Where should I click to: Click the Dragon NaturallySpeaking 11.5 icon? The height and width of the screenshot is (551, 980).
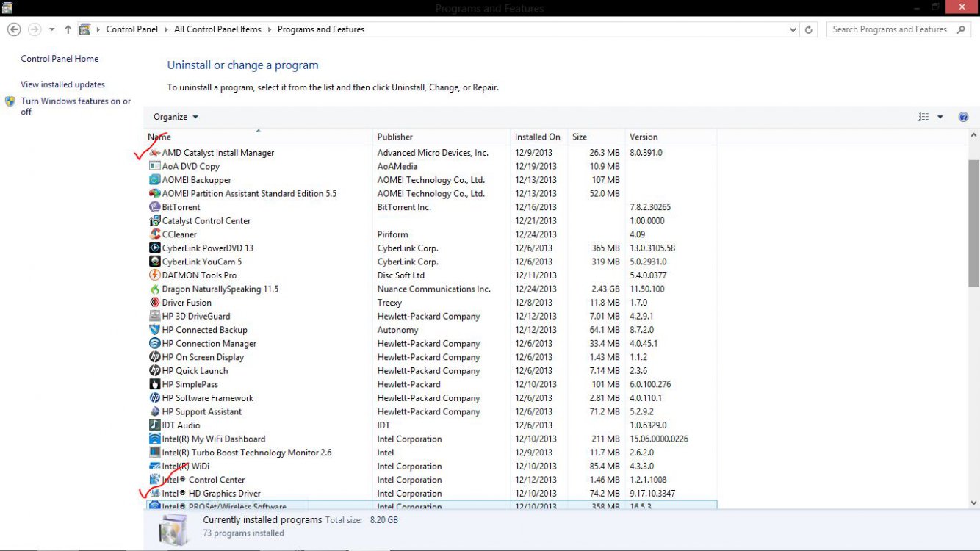pos(155,289)
